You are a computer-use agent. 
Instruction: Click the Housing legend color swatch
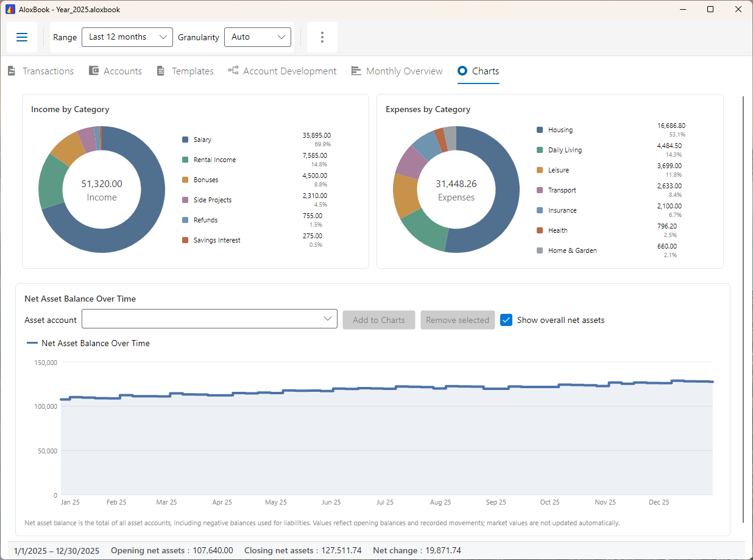[x=540, y=130]
